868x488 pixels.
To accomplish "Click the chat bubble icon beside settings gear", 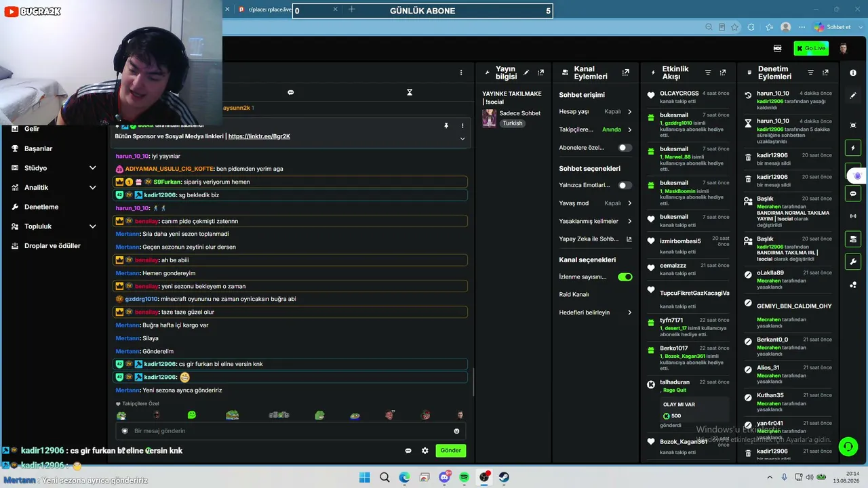I will (x=408, y=451).
